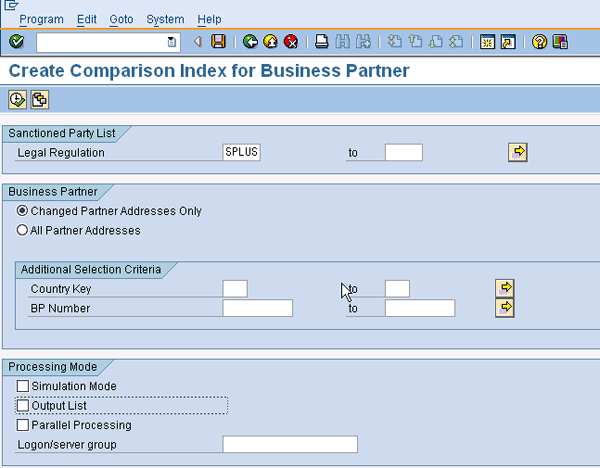Open multiple selection for BP Number

[x=505, y=308]
